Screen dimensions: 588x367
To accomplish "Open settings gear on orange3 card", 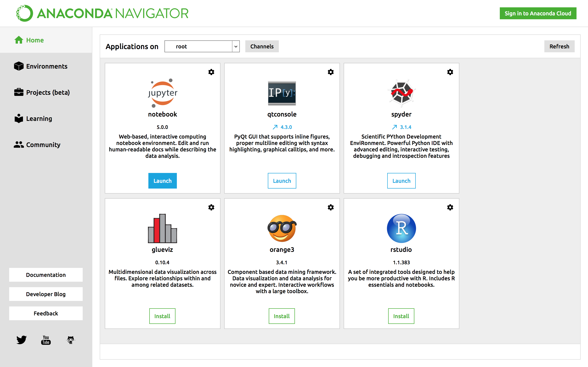I will (331, 207).
